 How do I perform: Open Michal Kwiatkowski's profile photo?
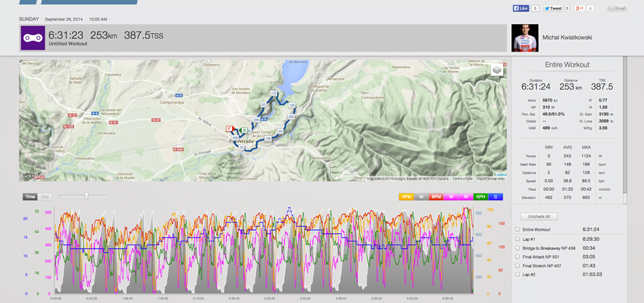pyautogui.click(x=525, y=39)
